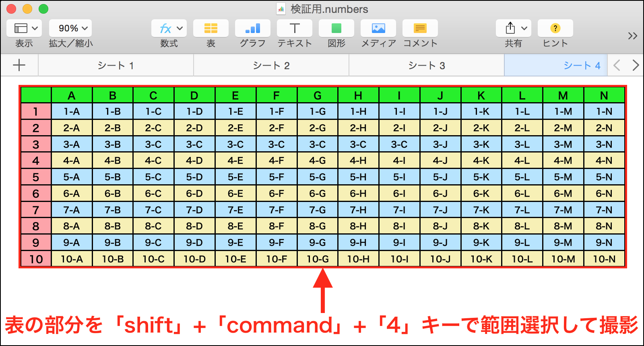The image size is (644, 346).
Task: Select cell 2-L
Action: pos(522,128)
